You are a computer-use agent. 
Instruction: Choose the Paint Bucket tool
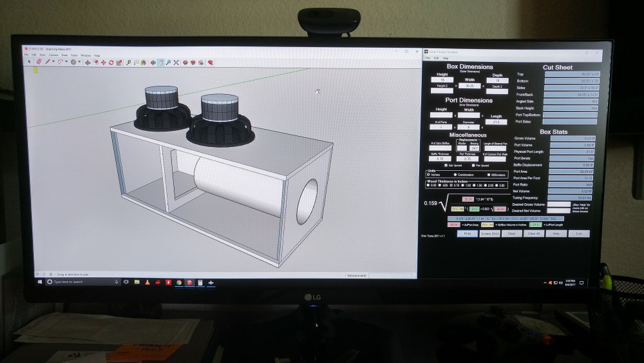pos(144,63)
